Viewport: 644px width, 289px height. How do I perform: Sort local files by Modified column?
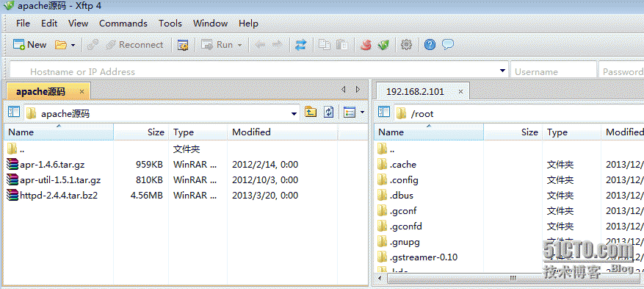283,132
